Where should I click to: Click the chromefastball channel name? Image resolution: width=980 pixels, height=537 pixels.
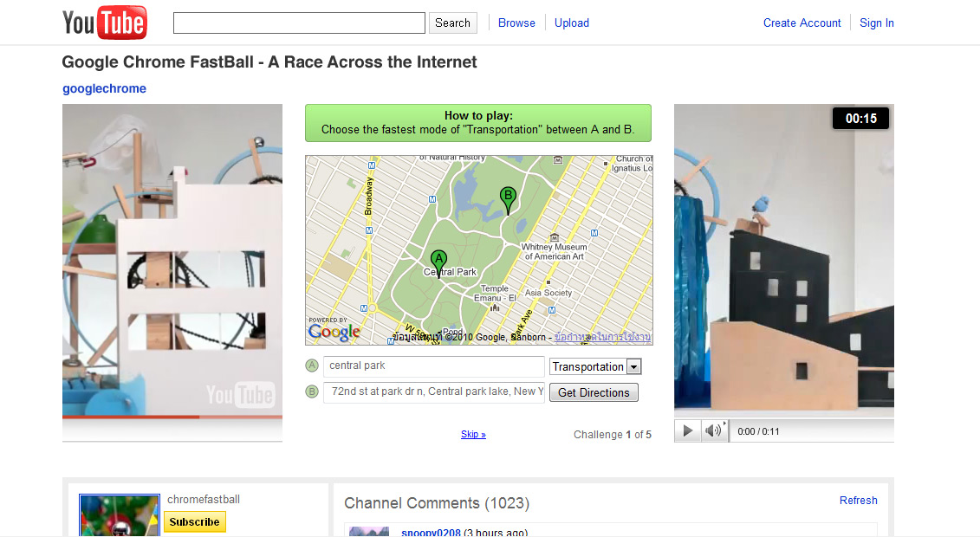coord(204,500)
